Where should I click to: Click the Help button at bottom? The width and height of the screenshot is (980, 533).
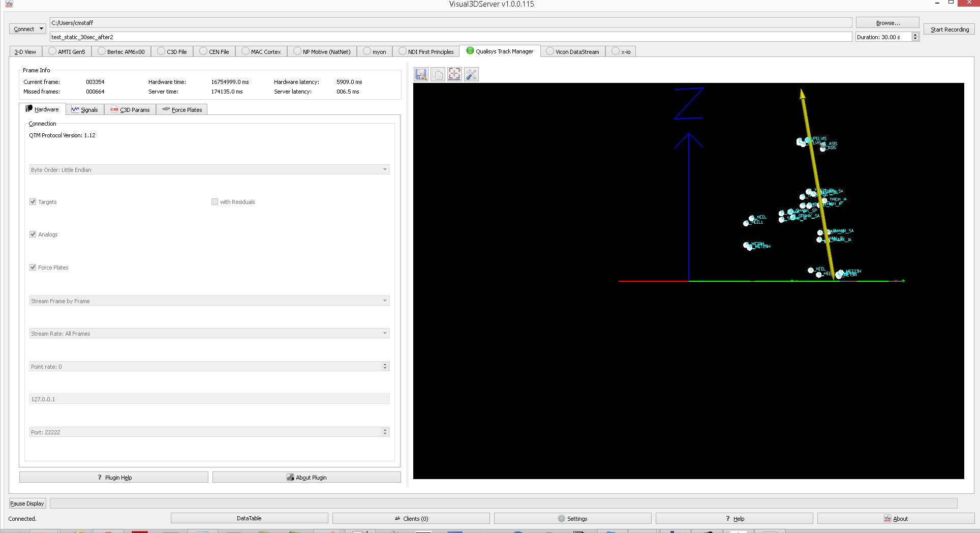734,518
